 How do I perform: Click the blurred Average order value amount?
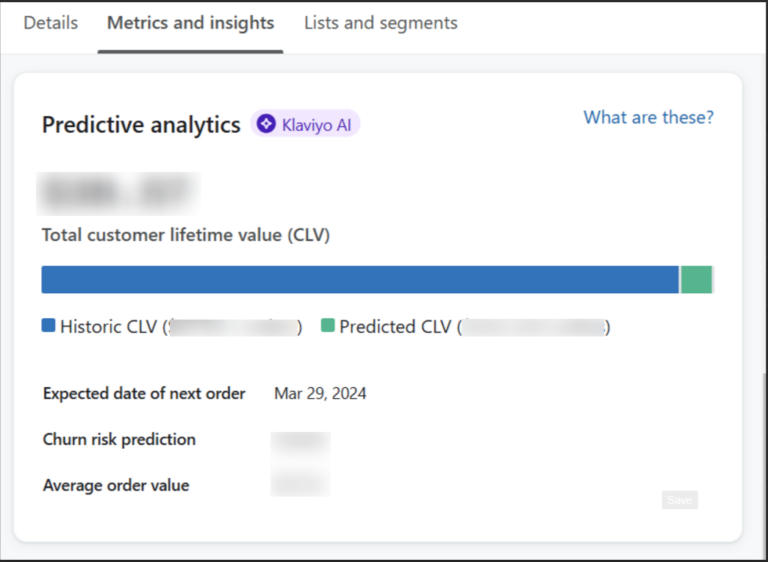(300, 481)
